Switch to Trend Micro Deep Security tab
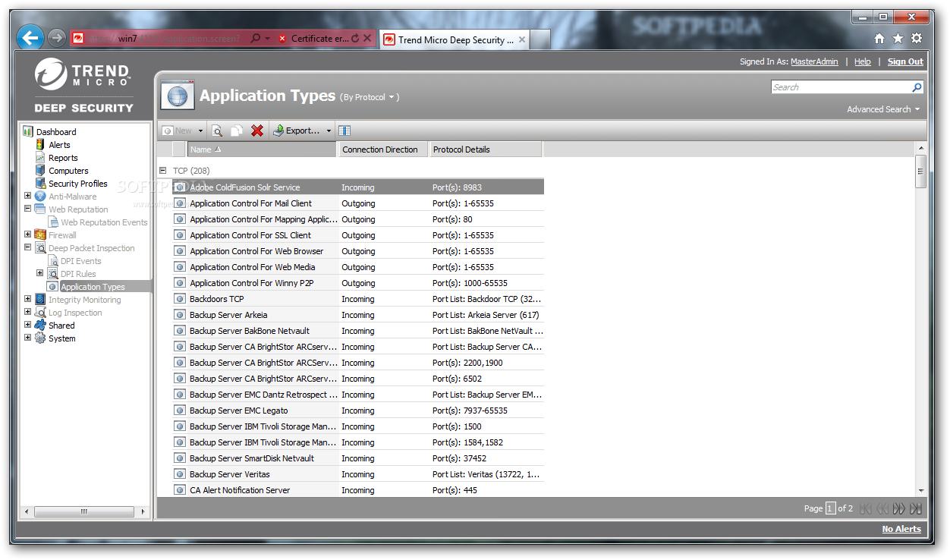 click(x=455, y=40)
